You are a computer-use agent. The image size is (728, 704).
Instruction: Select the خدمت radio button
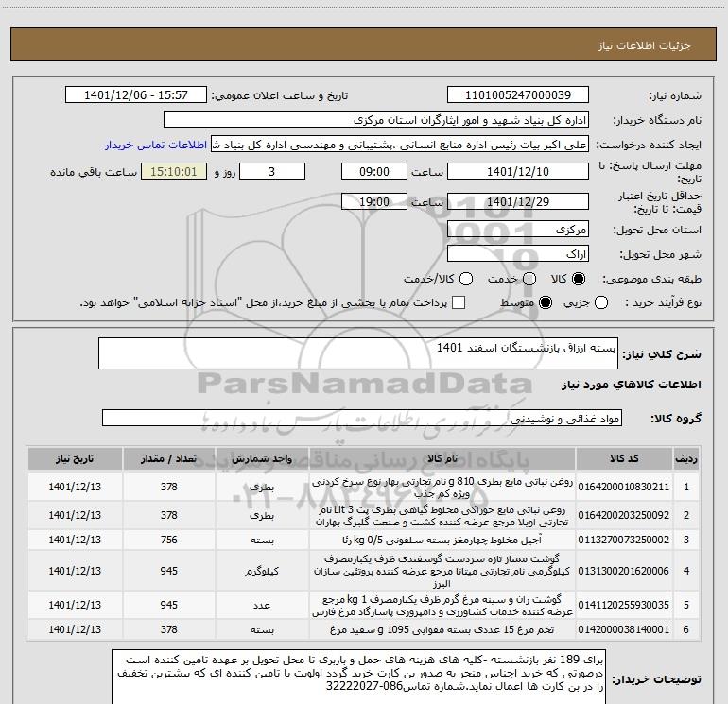point(529,279)
